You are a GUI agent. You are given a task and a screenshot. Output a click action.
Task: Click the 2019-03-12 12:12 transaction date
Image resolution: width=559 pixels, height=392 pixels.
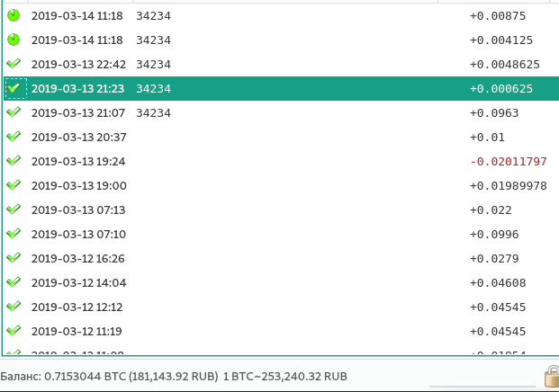click(78, 307)
